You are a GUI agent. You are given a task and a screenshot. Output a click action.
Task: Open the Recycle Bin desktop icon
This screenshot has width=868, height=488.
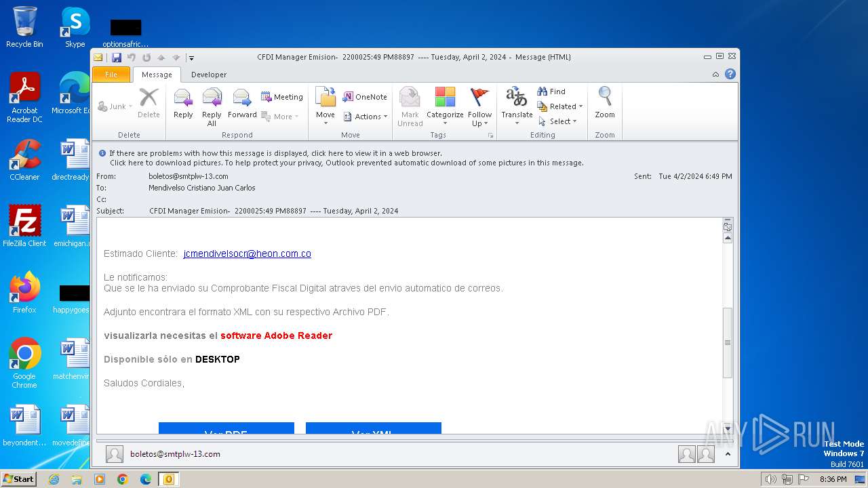coord(24,27)
